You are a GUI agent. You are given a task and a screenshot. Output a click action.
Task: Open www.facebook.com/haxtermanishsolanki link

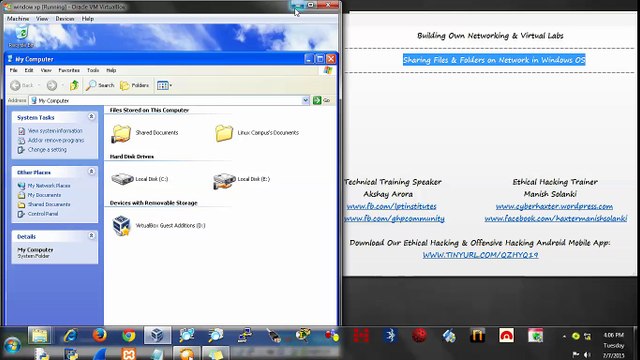(556, 219)
